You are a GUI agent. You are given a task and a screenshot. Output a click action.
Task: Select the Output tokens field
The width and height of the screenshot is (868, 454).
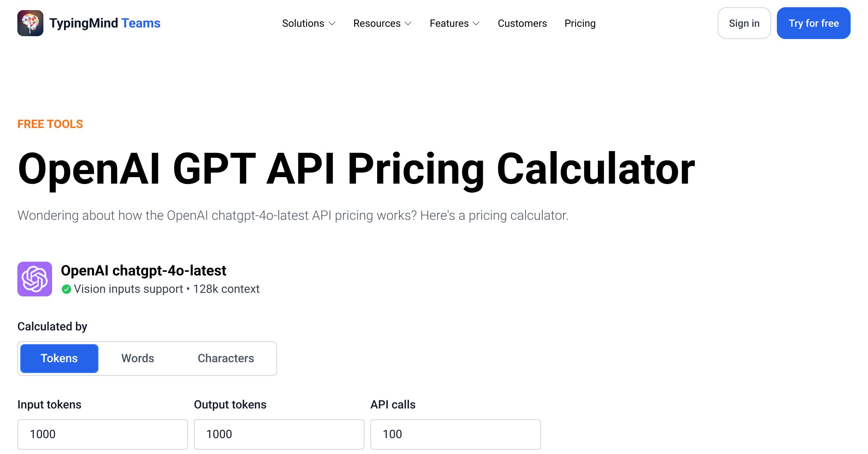pyautogui.click(x=278, y=434)
